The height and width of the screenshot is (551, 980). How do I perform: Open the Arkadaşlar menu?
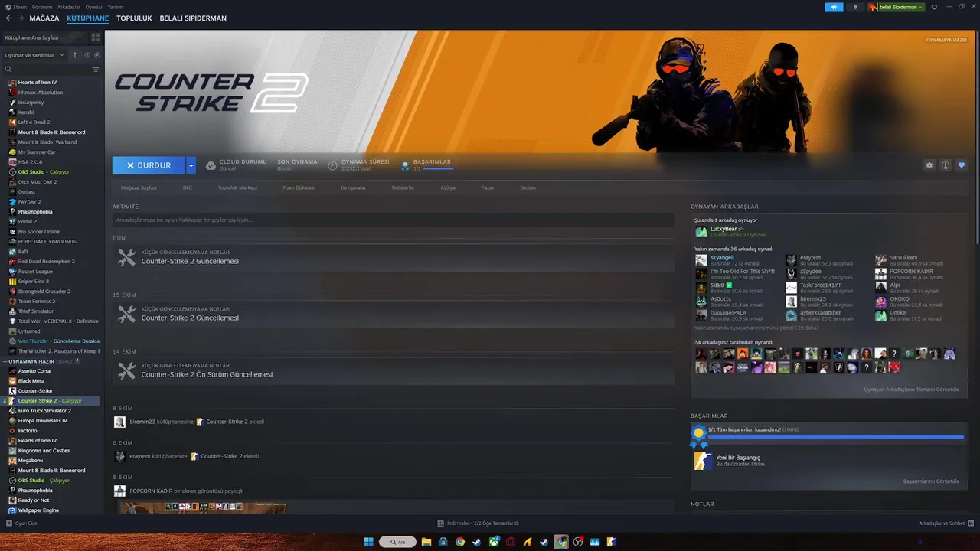(69, 7)
